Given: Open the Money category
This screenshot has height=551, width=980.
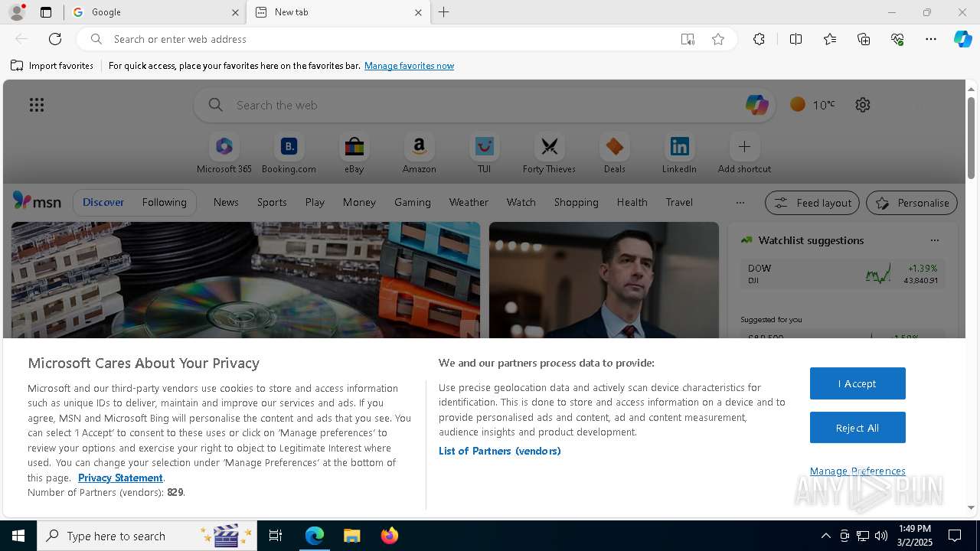Looking at the screenshot, I should click(359, 202).
